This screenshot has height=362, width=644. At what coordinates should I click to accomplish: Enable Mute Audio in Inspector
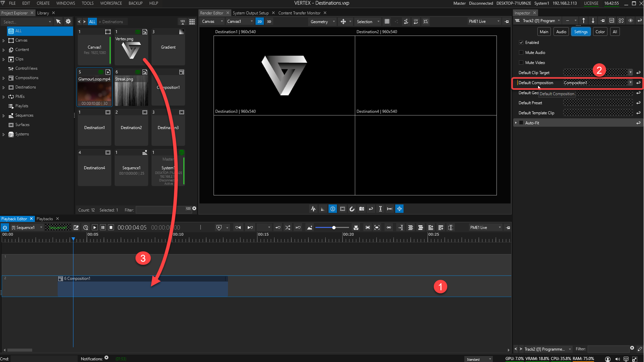pyautogui.click(x=521, y=52)
